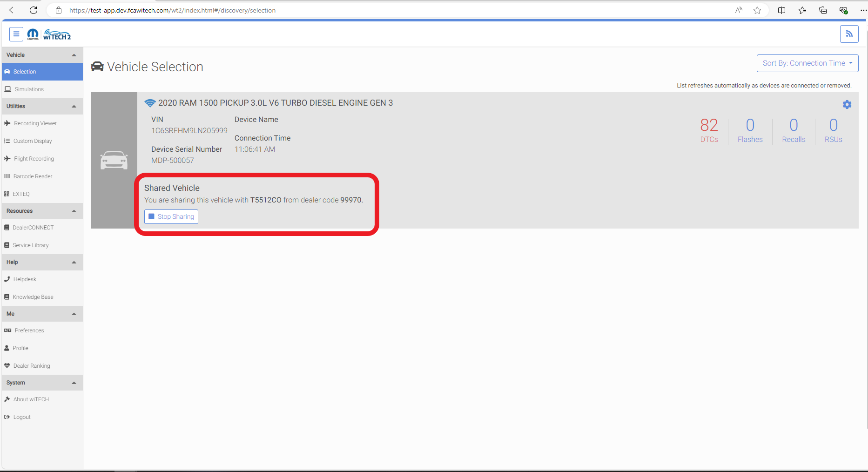Viewport: 868px width, 472px height.
Task: Click the Shared Vehicle heading text
Action: [x=172, y=188]
